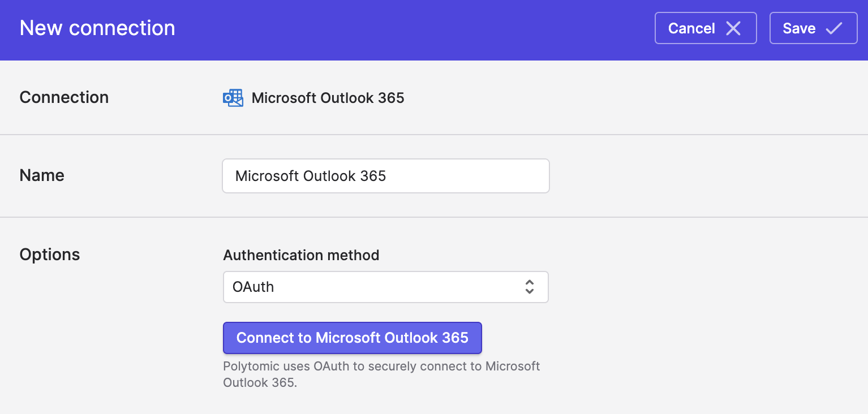This screenshot has height=414, width=868.
Task: Click the up-down chevron arrows in OAuth selector
Action: (530, 287)
